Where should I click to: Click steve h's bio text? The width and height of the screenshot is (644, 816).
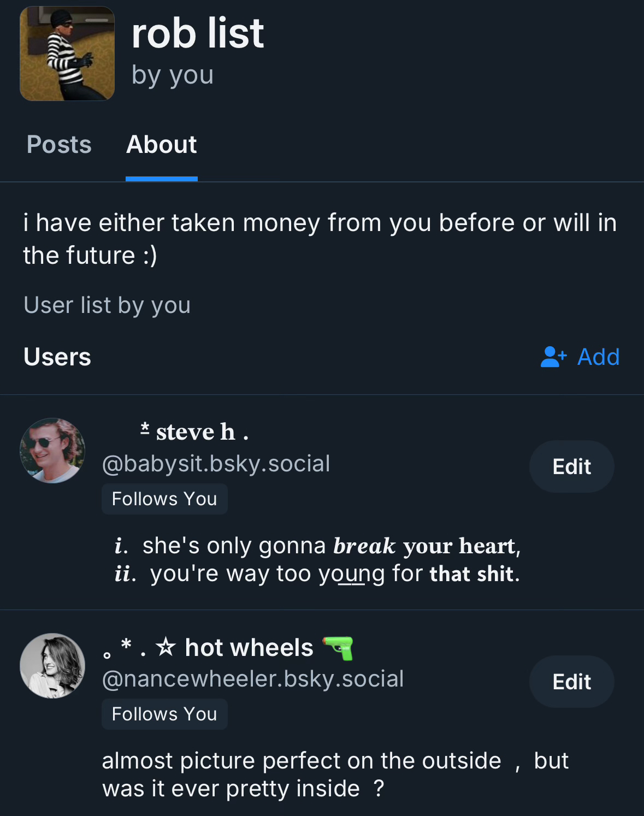(x=317, y=560)
